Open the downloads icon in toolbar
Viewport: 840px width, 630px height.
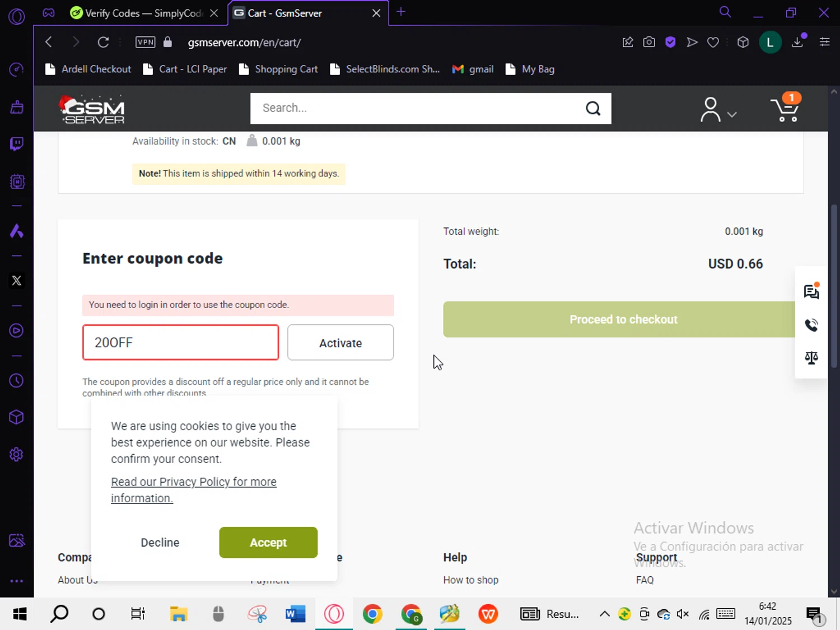(797, 42)
